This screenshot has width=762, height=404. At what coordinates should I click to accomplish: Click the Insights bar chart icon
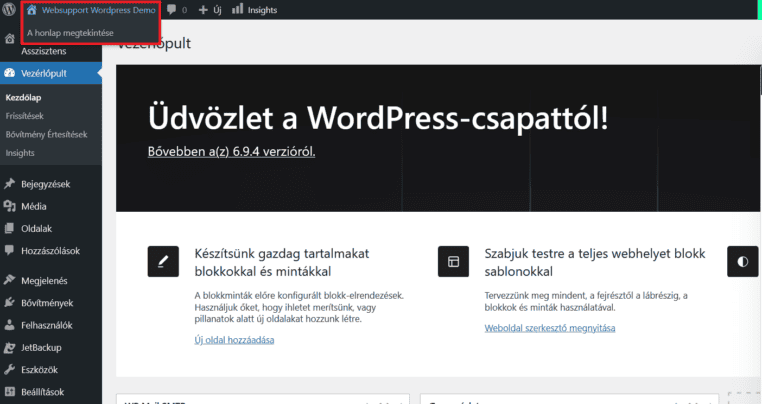[x=237, y=10]
